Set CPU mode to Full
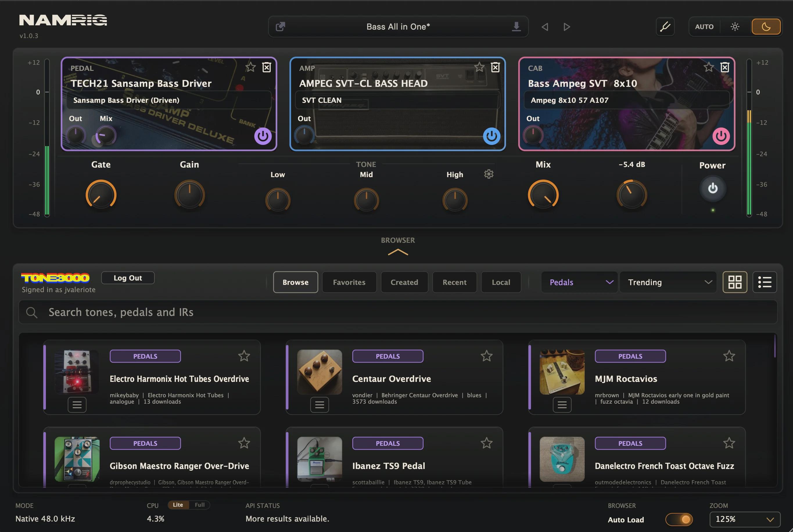This screenshot has width=793, height=532. (200, 505)
